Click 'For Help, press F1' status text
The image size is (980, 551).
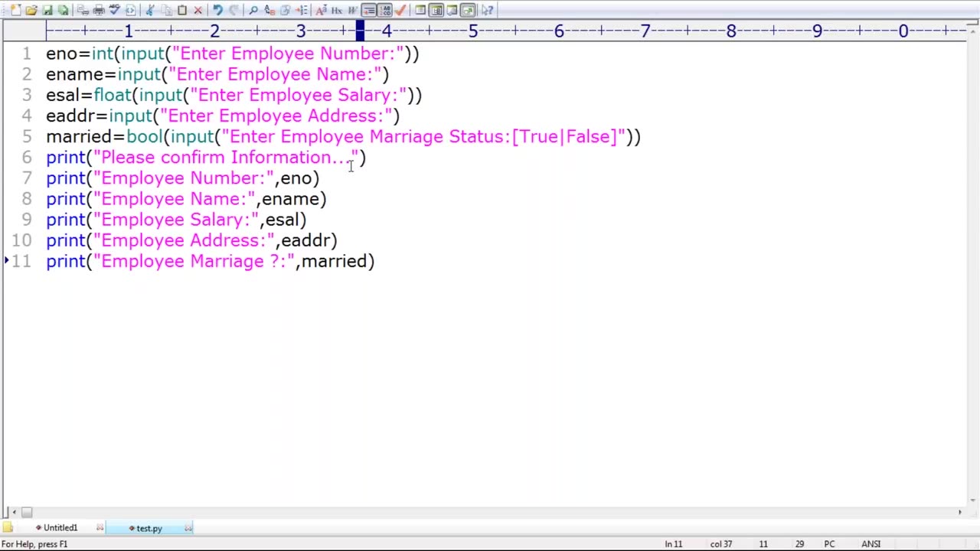pos(34,544)
